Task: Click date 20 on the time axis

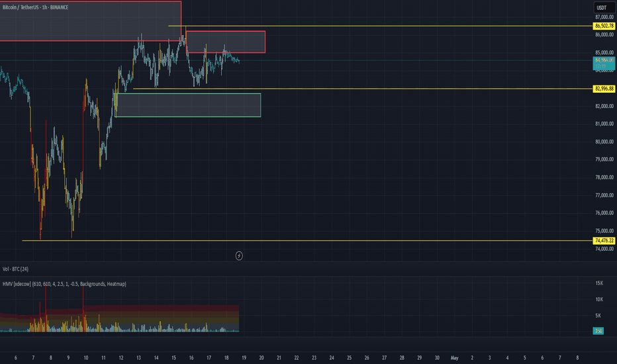Action: (261, 357)
